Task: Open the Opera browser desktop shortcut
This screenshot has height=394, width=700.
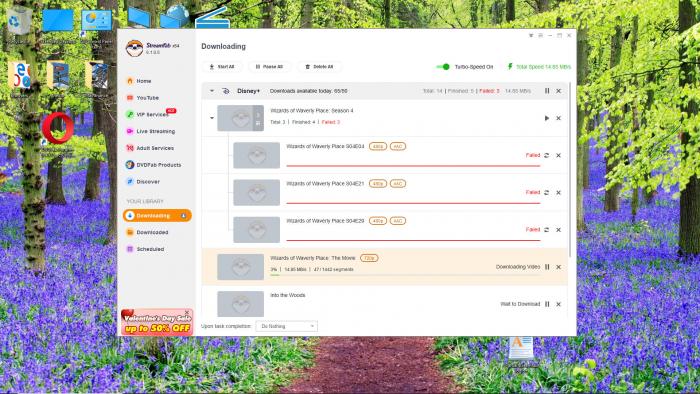Action: [58, 129]
